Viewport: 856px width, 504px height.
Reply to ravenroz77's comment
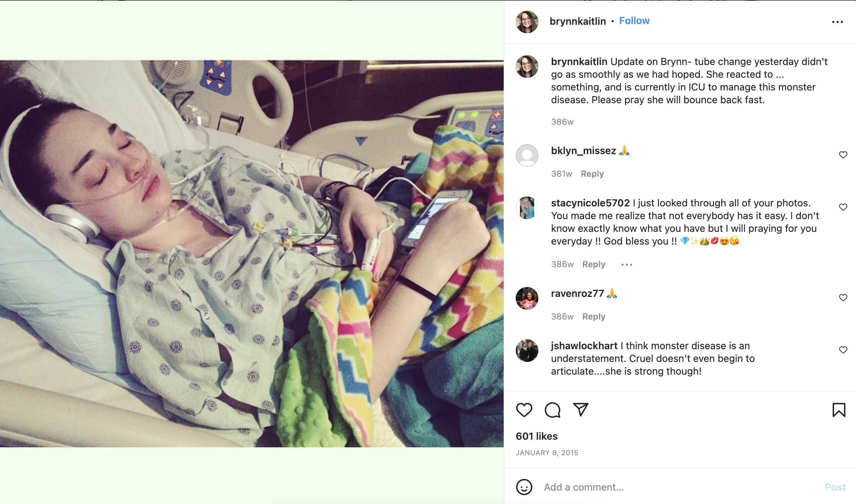coord(594,317)
